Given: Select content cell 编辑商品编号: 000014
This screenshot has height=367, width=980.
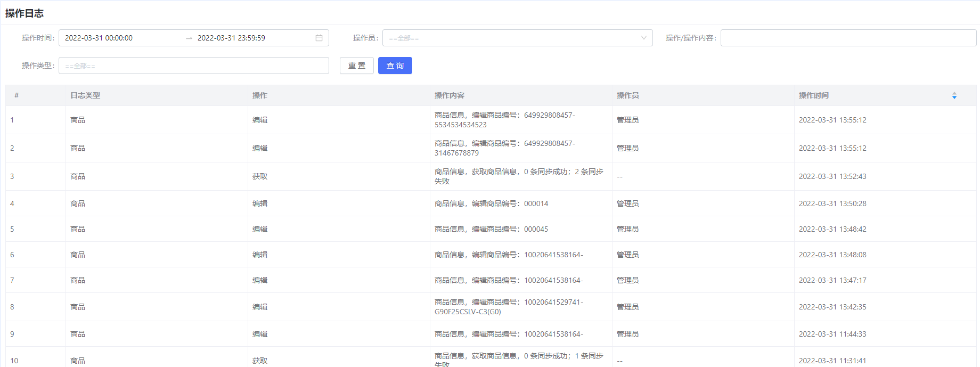Looking at the screenshot, I should (x=521, y=203).
